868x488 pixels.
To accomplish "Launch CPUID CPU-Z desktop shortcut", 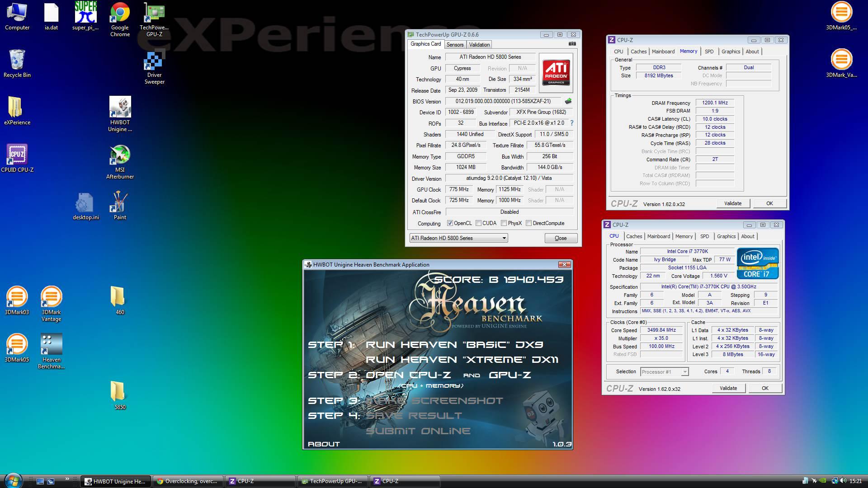I will click(17, 158).
